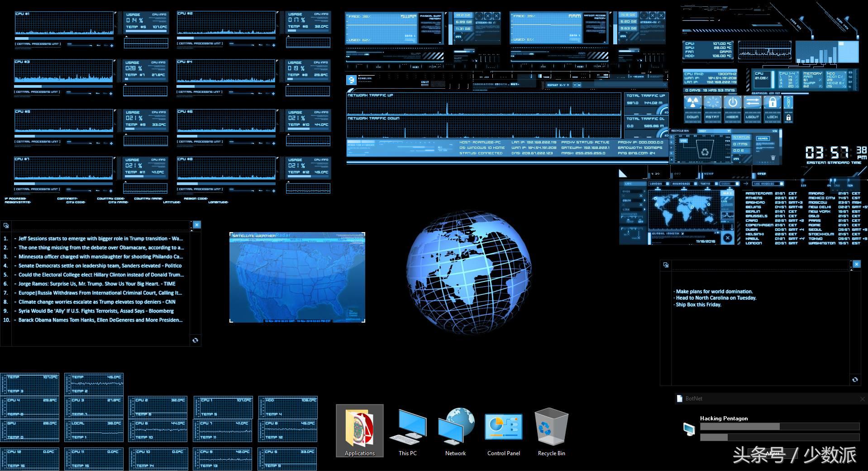Click the padlock icon above LOCK
Viewport: 868px width, 471px height.
(x=772, y=103)
